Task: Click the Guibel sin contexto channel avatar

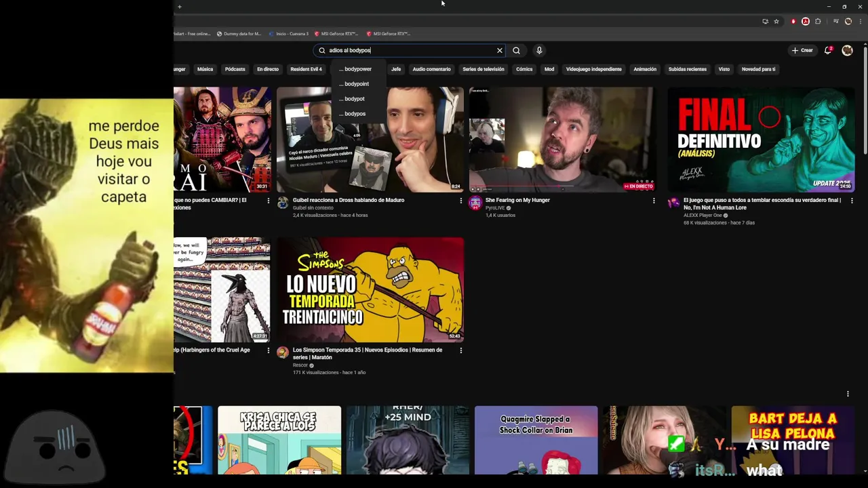Action: [x=283, y=203]
